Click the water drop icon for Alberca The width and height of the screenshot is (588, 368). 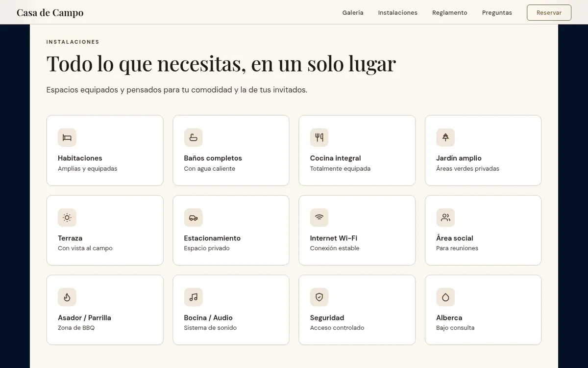(445, 297)
